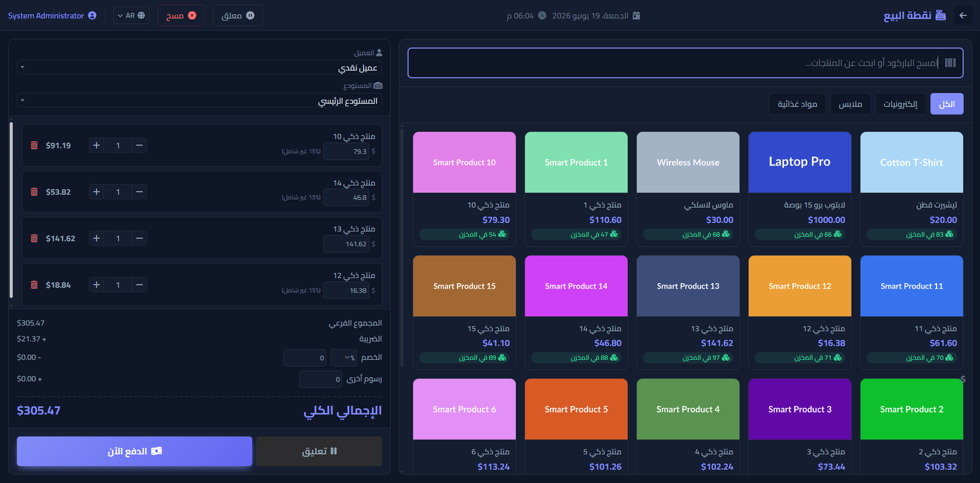Click the back arrow icon at top right
This screenshot has width=980, height=483.
pyautogui.click(x=963, y=15)
